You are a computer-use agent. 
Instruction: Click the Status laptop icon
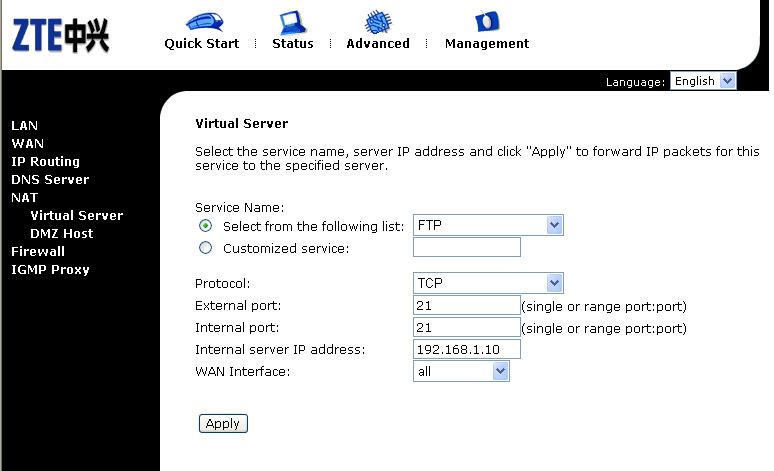pos(293,22)
